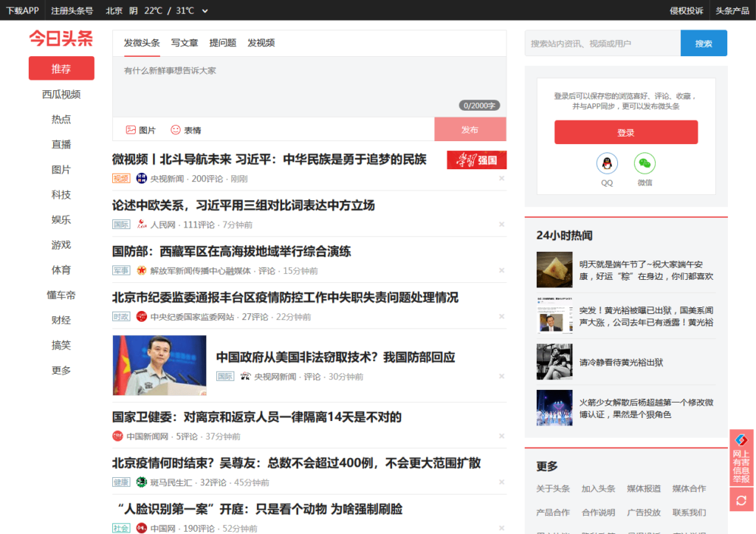The height and width of the screenshot is (534, 756).
Task: Open the 央视新闻 source avatar icon
Action: click(141, 179)
